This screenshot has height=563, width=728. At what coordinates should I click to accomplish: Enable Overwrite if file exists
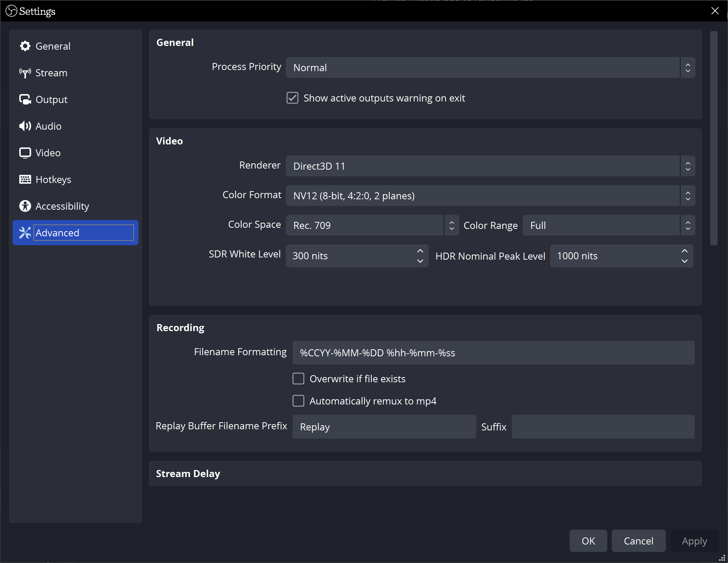point(298,379)
